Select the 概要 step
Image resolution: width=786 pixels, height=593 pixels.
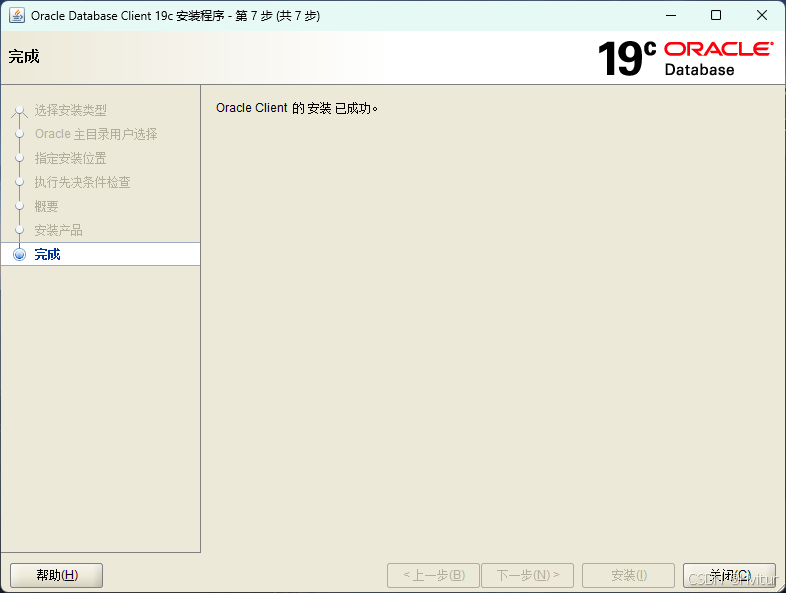(x=46, y=206)
